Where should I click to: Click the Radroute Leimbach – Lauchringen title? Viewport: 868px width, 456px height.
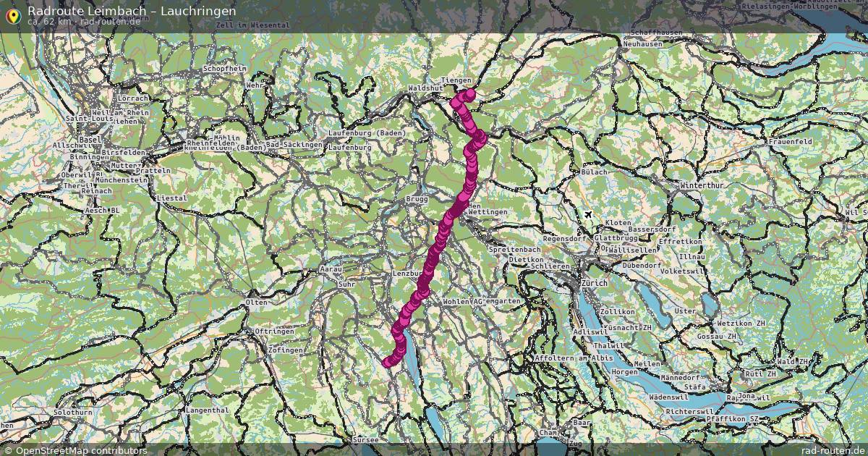point(132,11)
